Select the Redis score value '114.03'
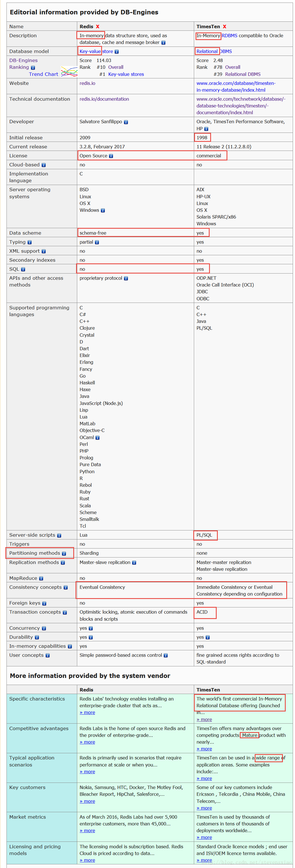Image resolution: width=295 pixels, height=868 pixels. (x=104, y=60)
